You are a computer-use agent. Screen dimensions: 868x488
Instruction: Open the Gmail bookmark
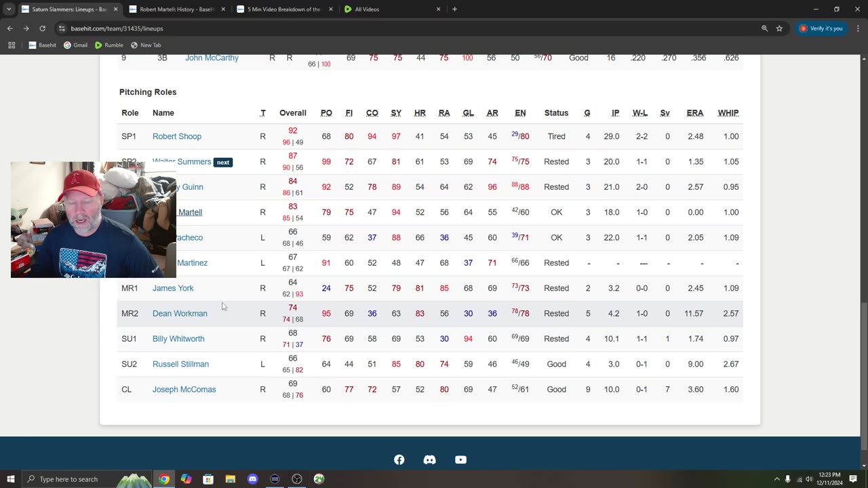pos(75,45)
